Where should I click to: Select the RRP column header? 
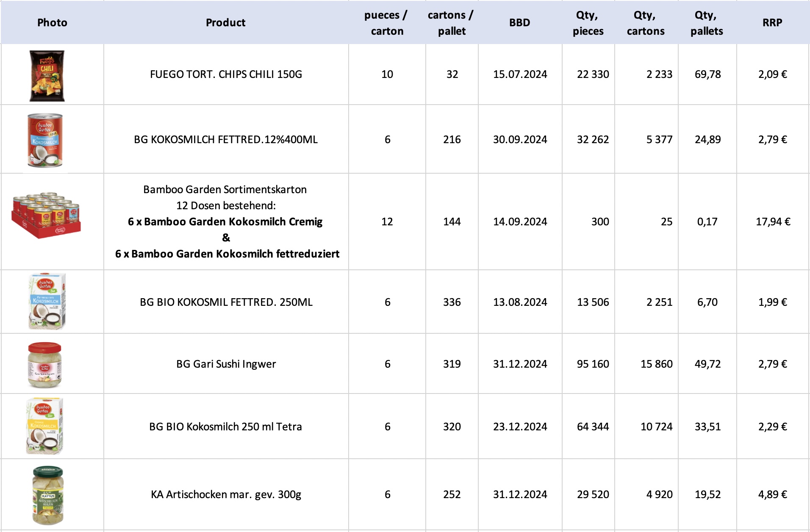pos(772,22)
